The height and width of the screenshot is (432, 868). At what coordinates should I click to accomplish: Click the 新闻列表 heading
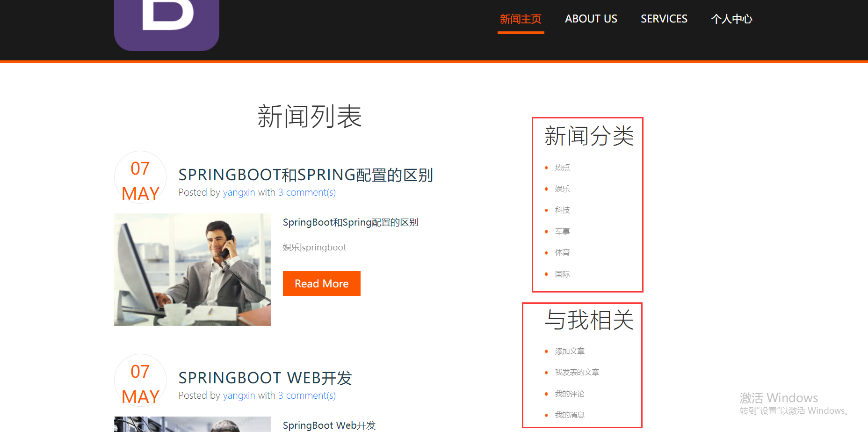coord(310,117)
